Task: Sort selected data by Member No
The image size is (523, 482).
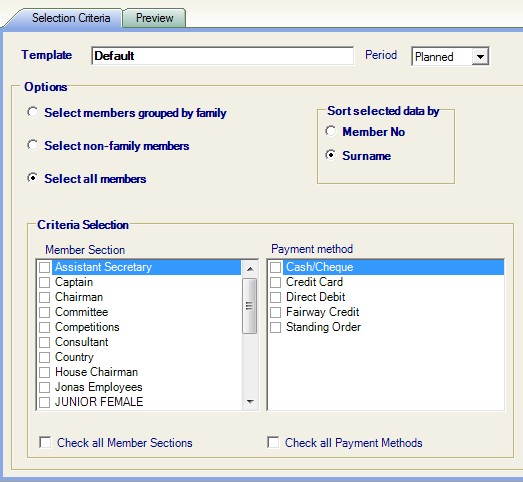Action: (x=331, y=131)
